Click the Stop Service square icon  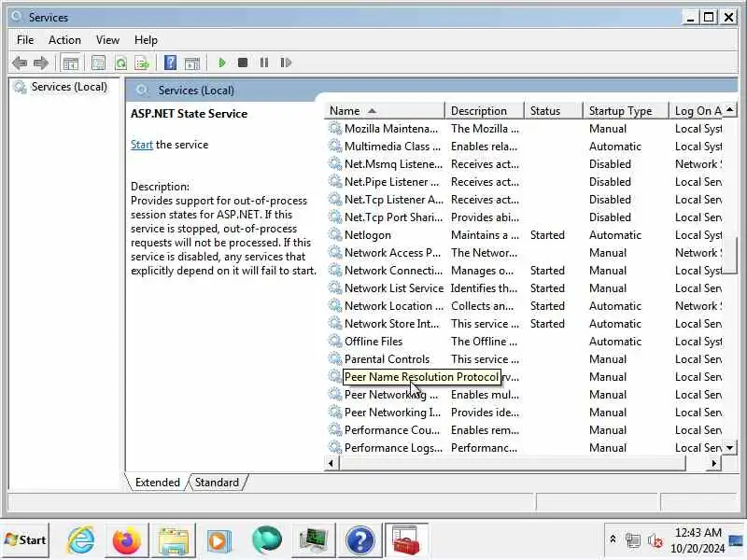click(x=243, y=63)
